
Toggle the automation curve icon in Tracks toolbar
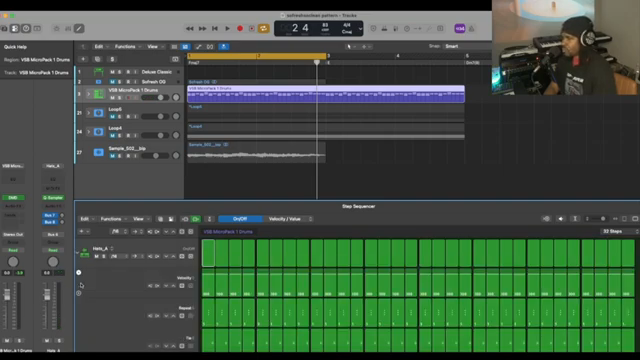click(198, 47)
